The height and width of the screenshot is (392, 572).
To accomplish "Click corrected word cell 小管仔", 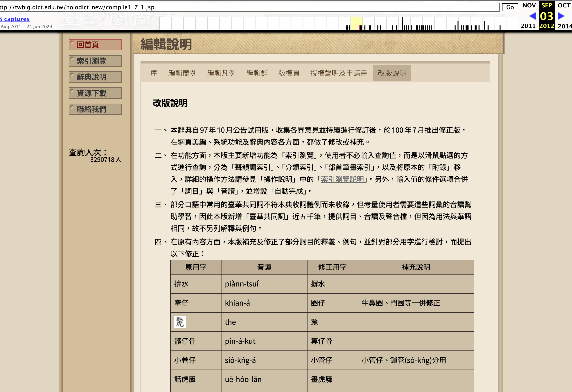I will [x=333, y=360].
